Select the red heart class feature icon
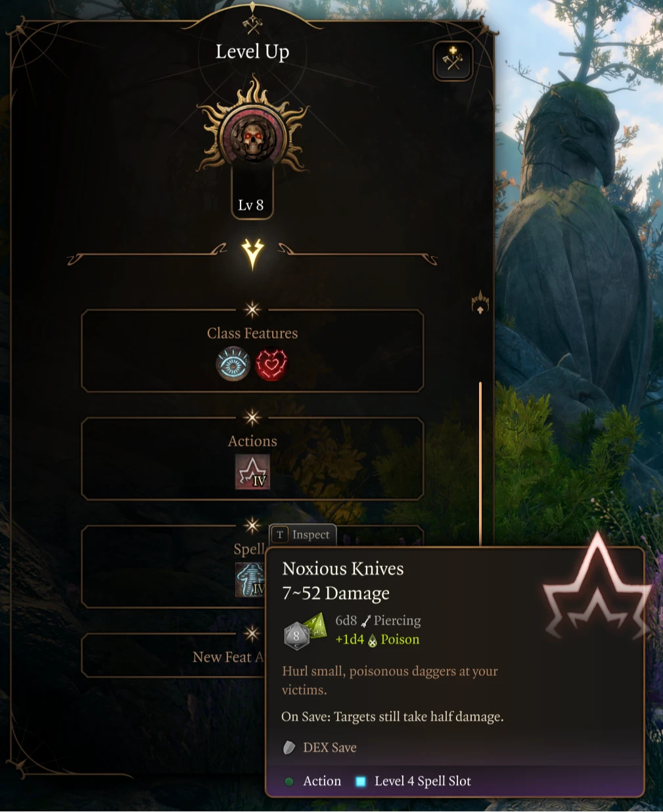 tap(271, 364)
